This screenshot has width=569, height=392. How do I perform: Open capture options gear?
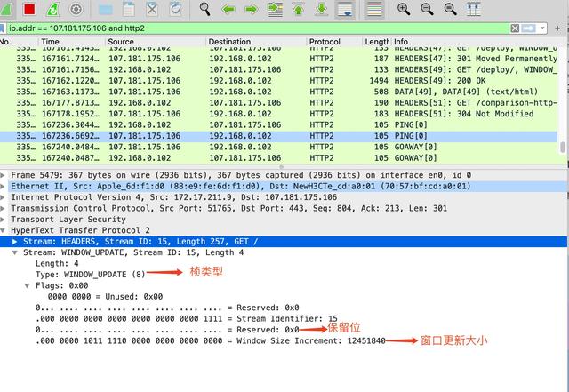tap(76, 9)
